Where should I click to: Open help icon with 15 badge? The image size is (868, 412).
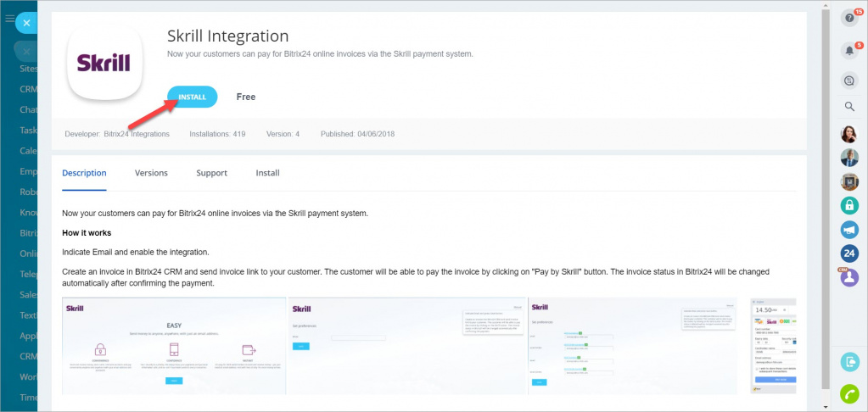tap(849, 18)
